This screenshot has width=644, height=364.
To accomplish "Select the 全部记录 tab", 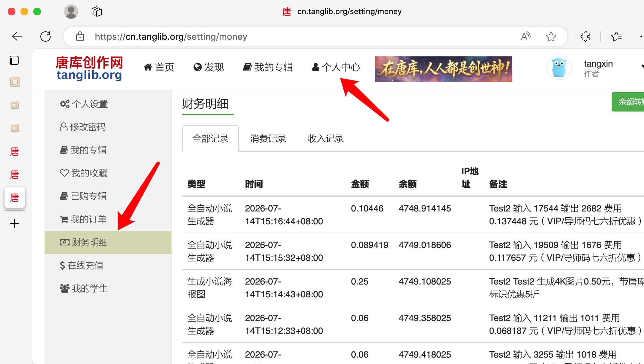I will pyautogui.click(x=211, y=138).
